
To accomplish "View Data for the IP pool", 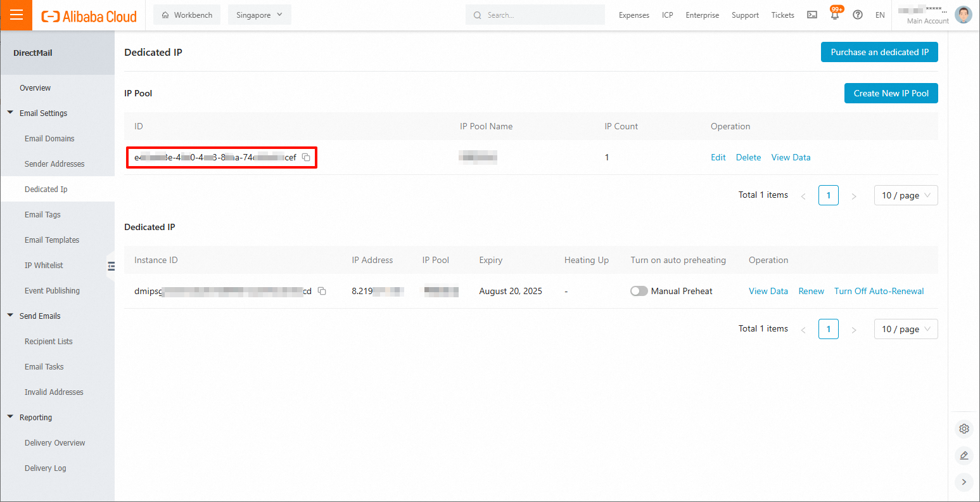I will tap(791, 157).
